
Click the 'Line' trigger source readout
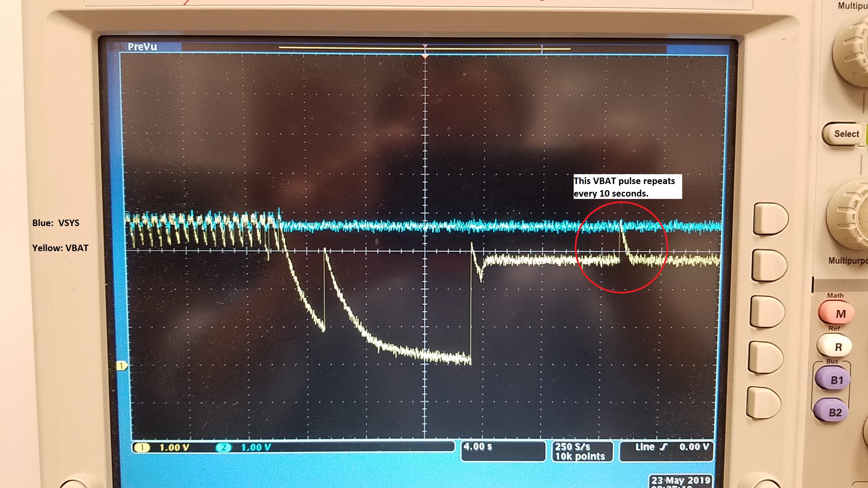click(x=645, y=447)
